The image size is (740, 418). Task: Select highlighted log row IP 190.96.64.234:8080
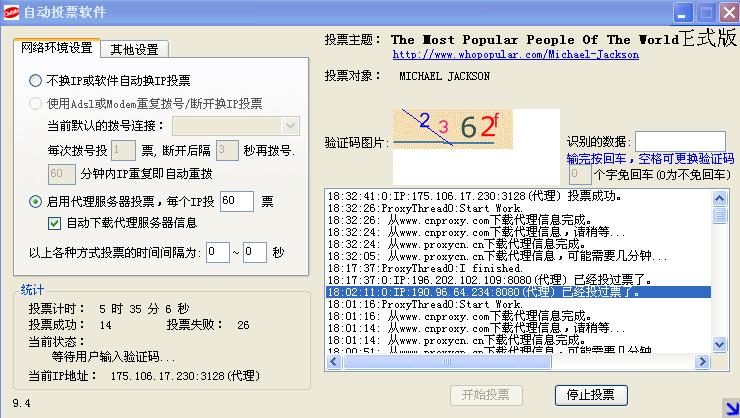click(x=519, y=292)
